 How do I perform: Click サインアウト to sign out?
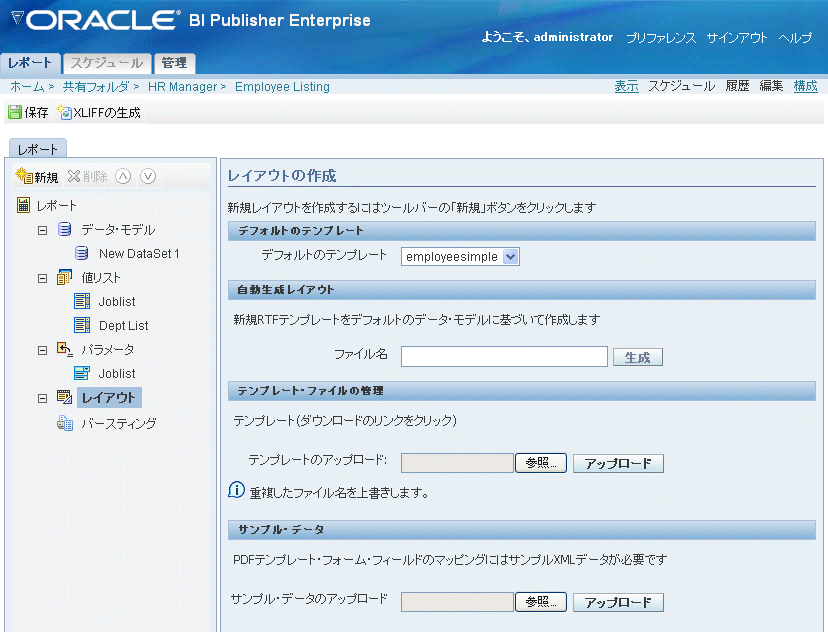[737, 37]
